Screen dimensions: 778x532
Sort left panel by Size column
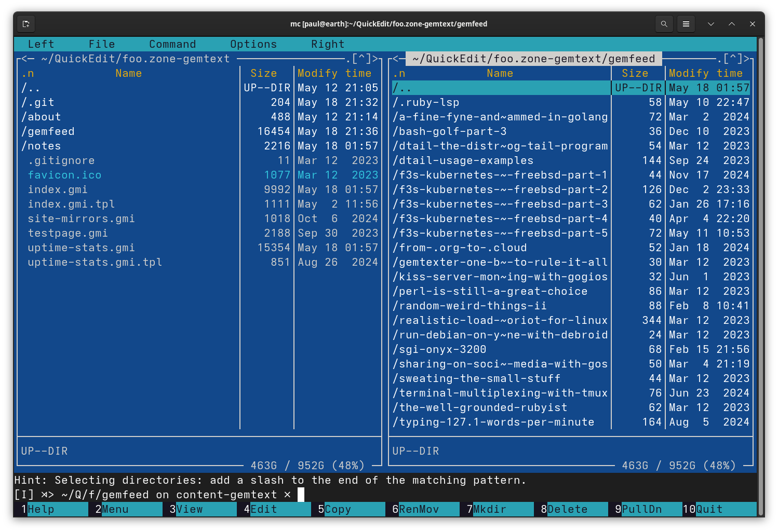[x=264, y=73]
